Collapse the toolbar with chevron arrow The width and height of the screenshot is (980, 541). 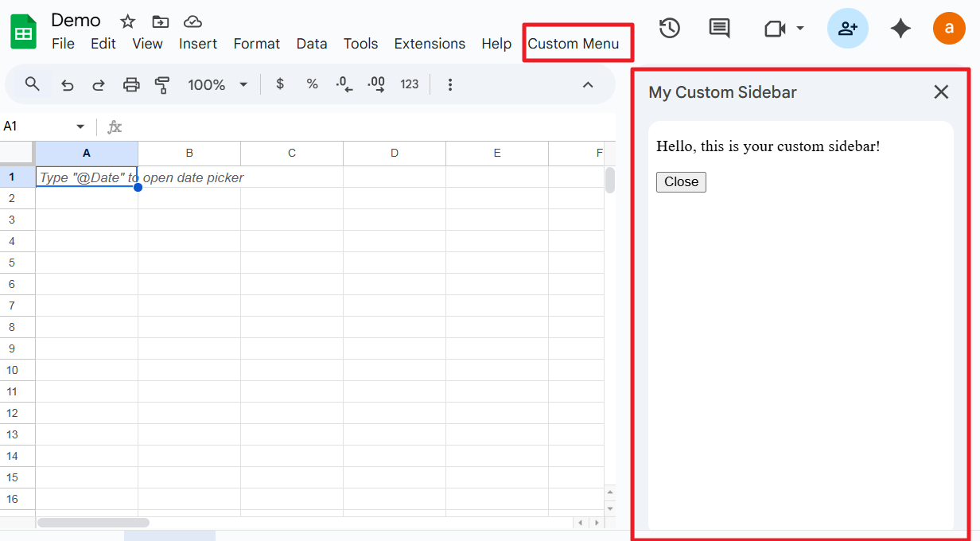point(588,85)
